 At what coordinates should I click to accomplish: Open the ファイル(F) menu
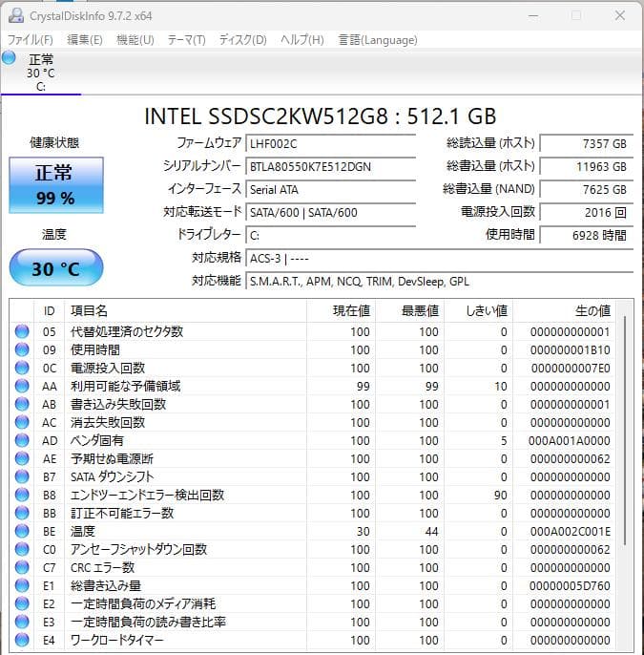tap(31, 40)
